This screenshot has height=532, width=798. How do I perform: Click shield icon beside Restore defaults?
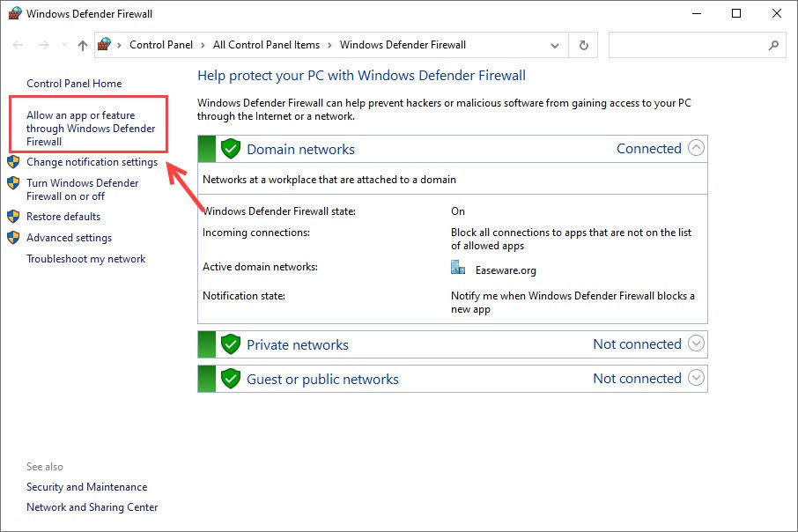(13, 217)
